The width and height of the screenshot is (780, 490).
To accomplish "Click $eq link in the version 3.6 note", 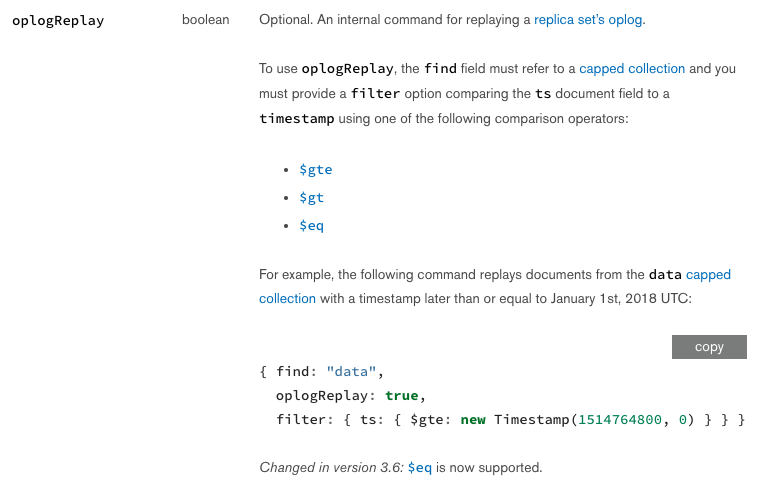I will tap(419, 467).
